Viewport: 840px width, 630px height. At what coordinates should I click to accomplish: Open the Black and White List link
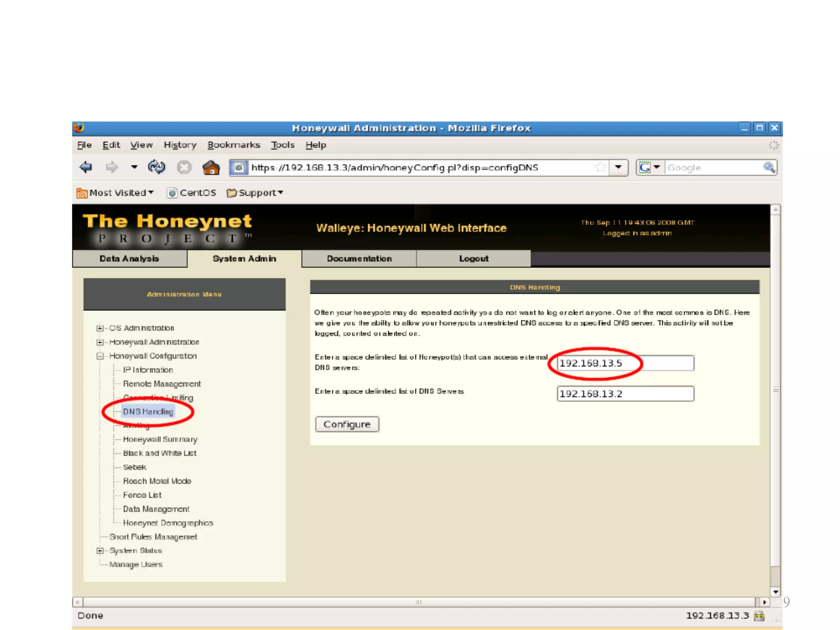click(x=160, y=453)
